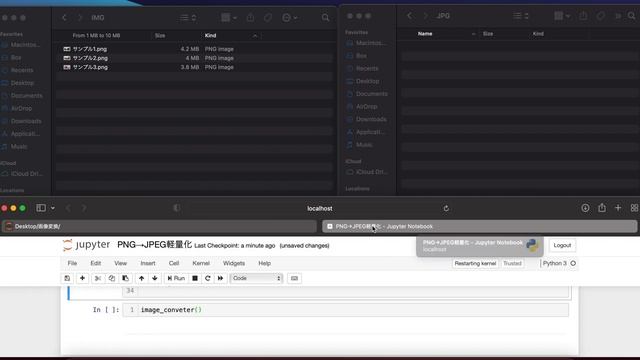Open the Insert menu in Jupyter
This screenshot has width=640, height=360.
coord(148,263)
